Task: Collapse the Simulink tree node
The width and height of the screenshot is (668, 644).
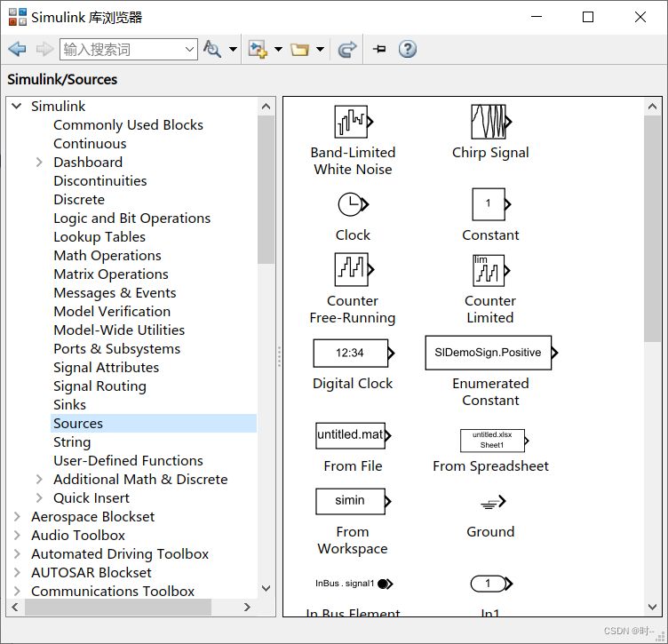Action: [x=17, y=106]
